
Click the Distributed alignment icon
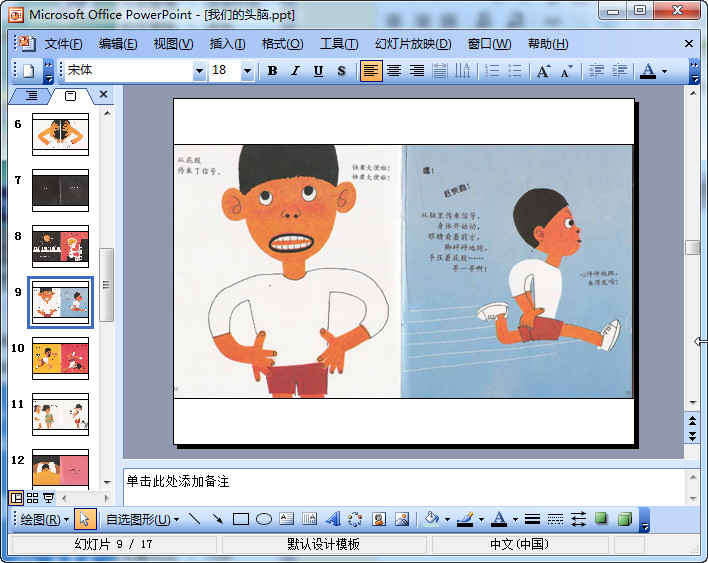[440, 71]
